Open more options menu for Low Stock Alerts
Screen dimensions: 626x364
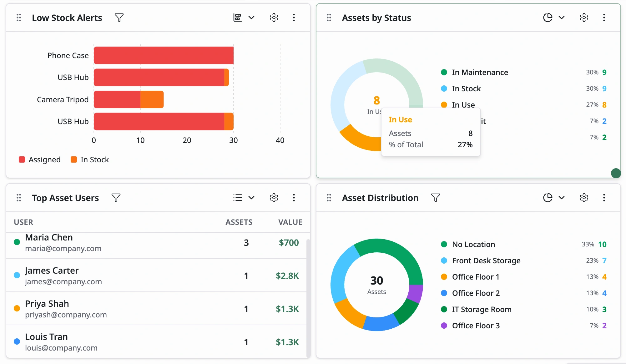294,18
